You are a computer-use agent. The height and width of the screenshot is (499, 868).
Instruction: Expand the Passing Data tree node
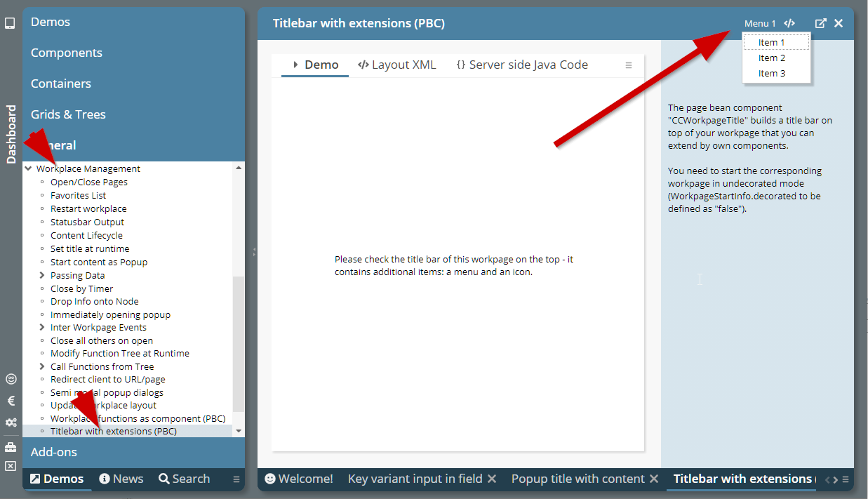[43, 275]
